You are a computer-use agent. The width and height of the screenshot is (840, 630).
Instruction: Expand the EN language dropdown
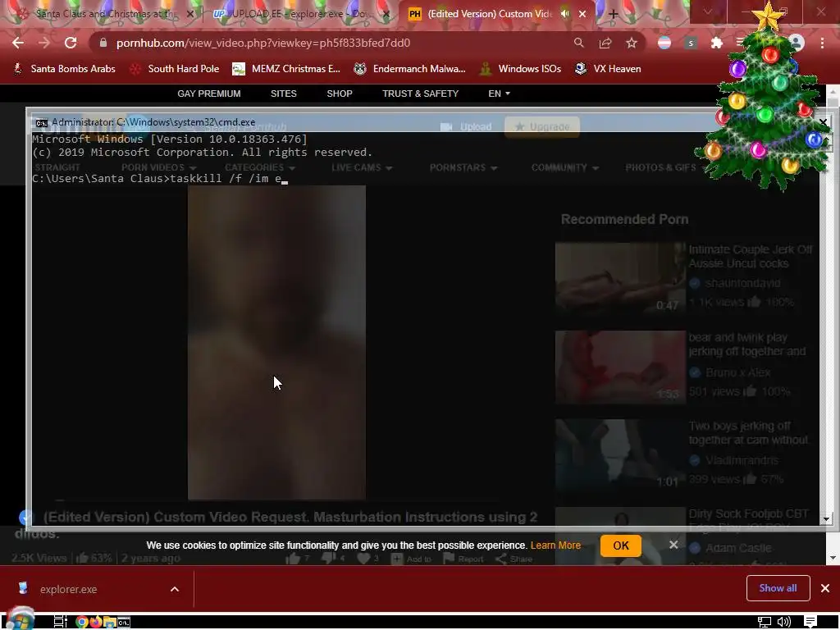click(499, 94)
